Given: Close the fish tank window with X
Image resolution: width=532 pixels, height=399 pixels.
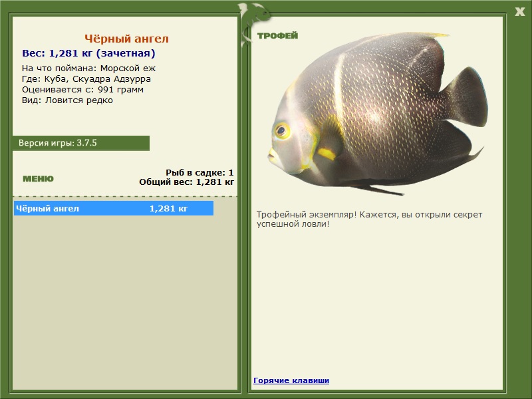Looking at the screenshot, I should point(519,12).
